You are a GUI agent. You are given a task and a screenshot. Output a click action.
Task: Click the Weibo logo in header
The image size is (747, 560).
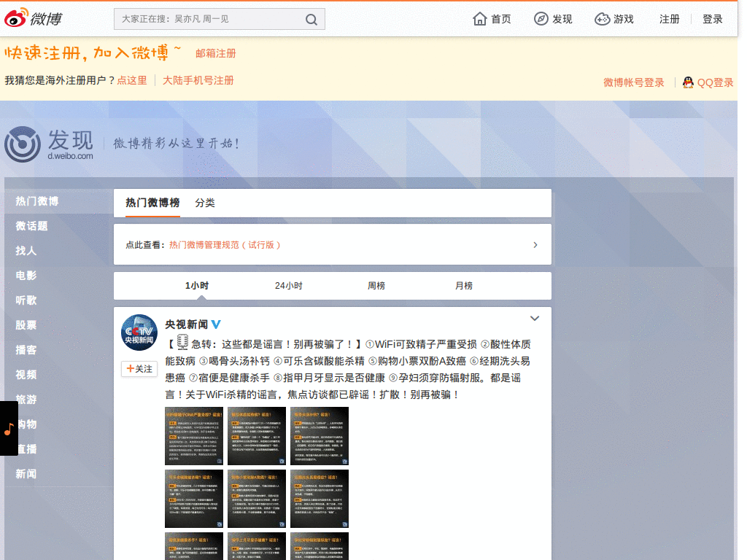34,18
